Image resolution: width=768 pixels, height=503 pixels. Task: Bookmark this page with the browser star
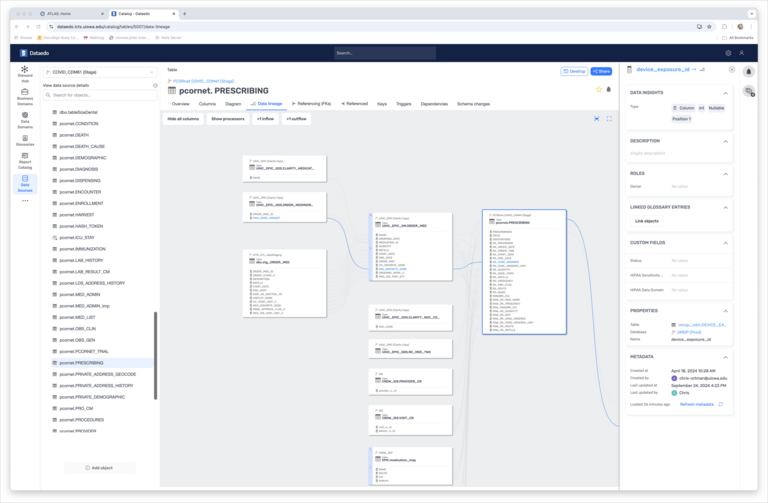point(709,27)
